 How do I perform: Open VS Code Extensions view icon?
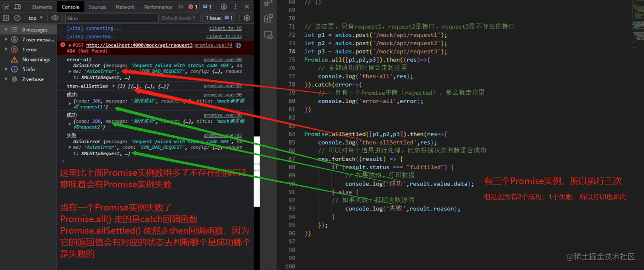[268, 18]
